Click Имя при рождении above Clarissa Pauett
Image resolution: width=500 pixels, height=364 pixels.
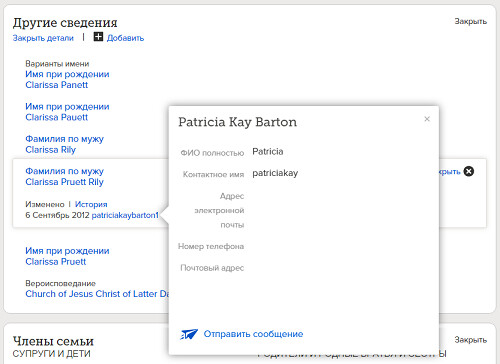(67, 107)
